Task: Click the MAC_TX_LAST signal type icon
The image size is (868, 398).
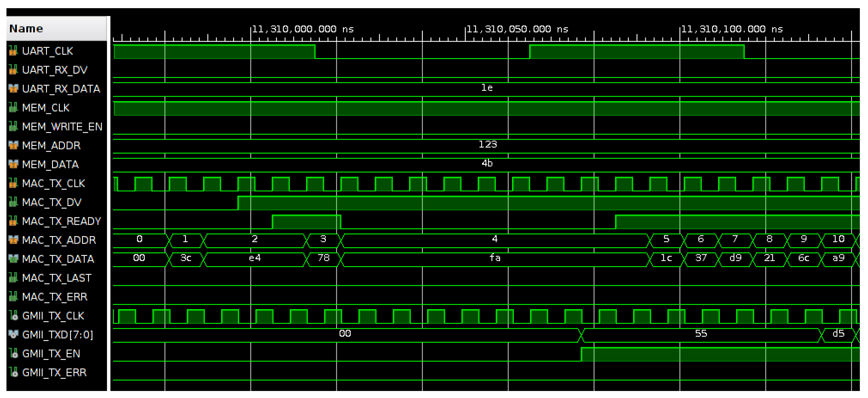Action: point(13,278)
